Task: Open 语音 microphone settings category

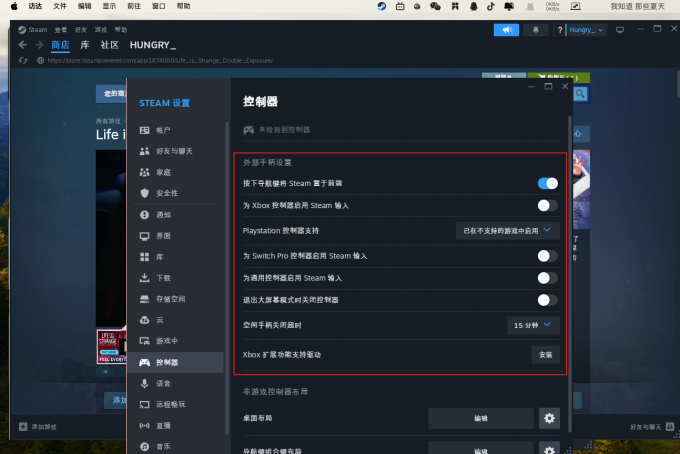Action: coord(176,383)
